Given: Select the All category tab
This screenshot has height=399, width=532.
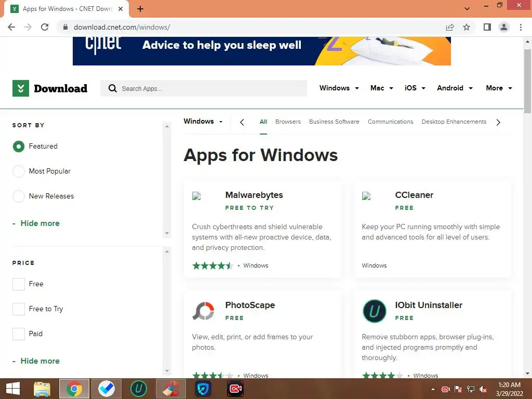Looking at the screenshot, I should (x=263, y=122).
